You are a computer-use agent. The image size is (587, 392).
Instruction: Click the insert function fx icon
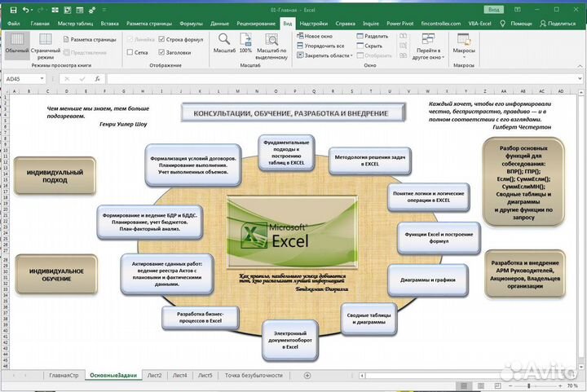point(97,79)
